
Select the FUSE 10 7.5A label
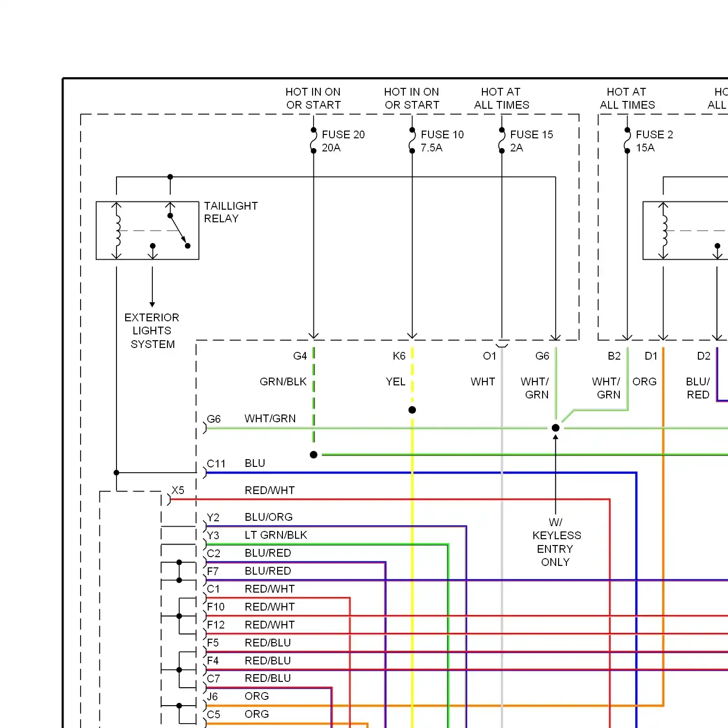pos(442,141)
